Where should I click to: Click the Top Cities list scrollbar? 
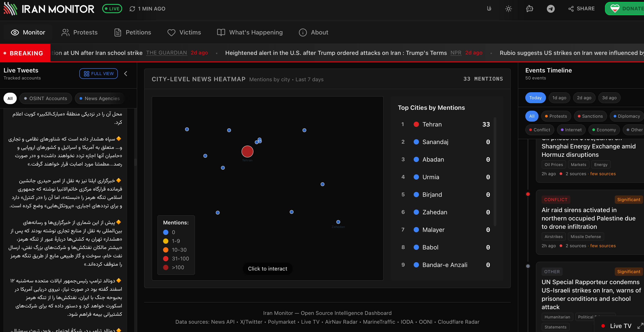(495, 172)
